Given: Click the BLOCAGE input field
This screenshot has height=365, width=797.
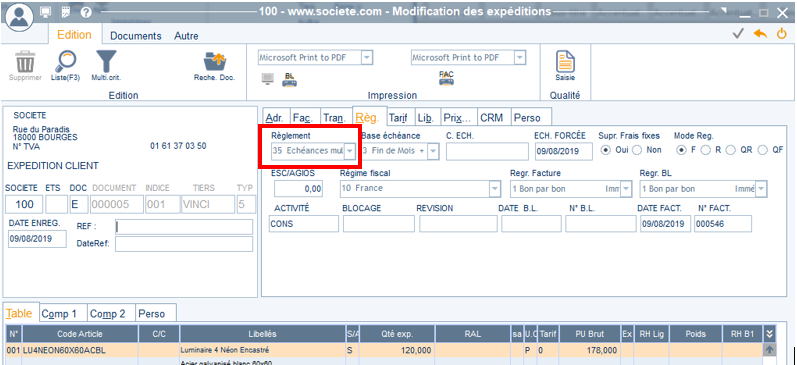Looking at the screenshot, I should pos(379,224).
